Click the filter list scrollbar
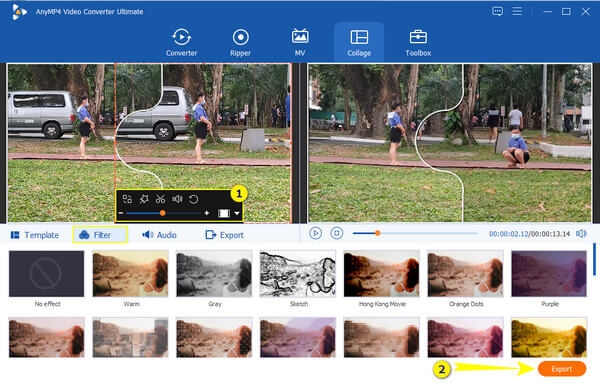 point(594,259)
